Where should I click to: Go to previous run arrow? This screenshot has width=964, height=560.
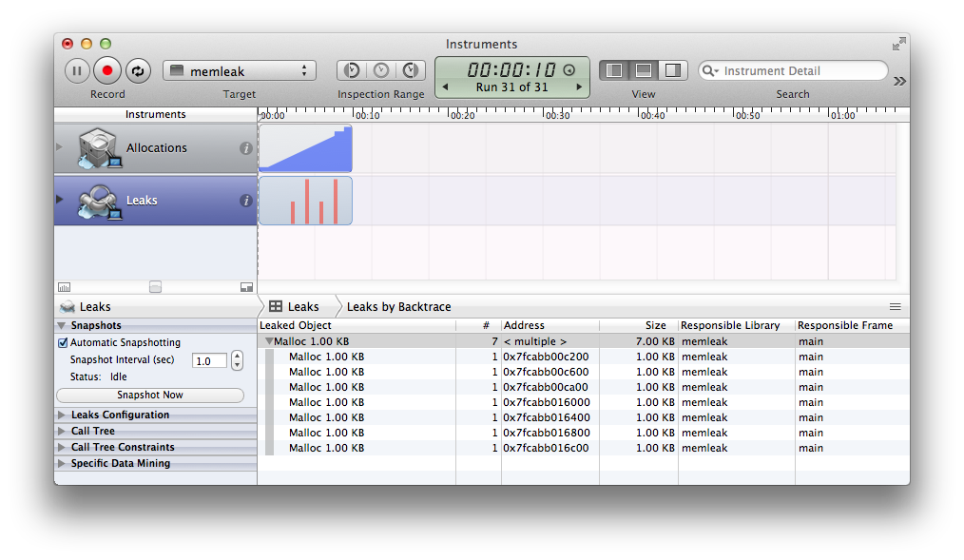(x=445, y=87)
